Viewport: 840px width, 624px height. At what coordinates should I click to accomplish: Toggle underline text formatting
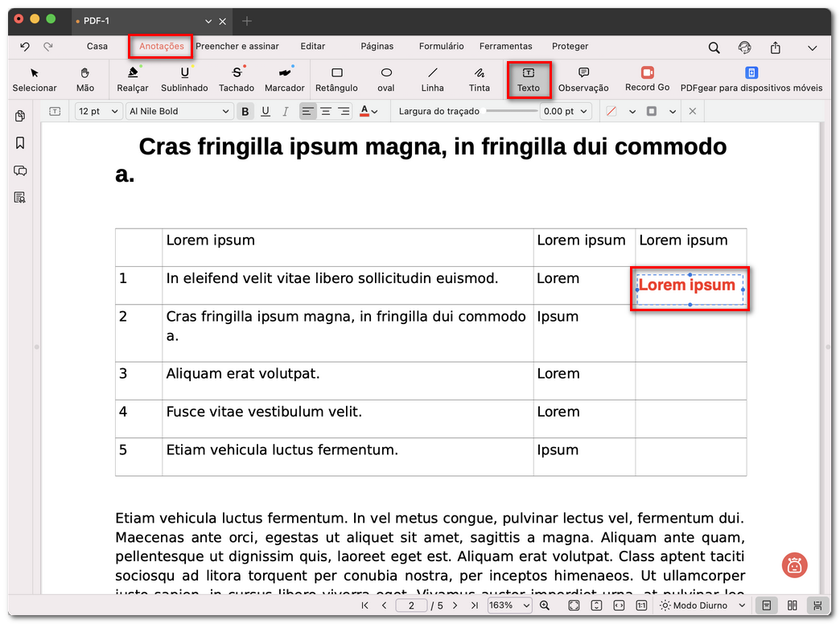[x=265, y=112]
